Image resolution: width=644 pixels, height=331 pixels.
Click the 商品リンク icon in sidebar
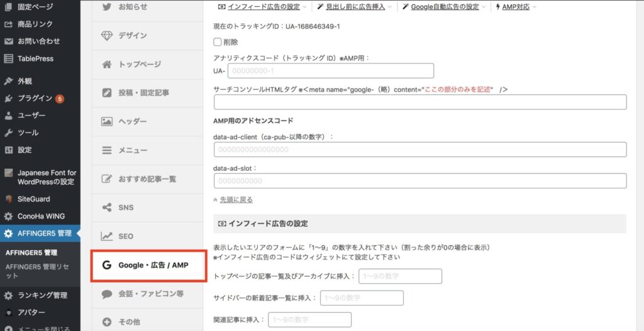[x=8, y=24]
